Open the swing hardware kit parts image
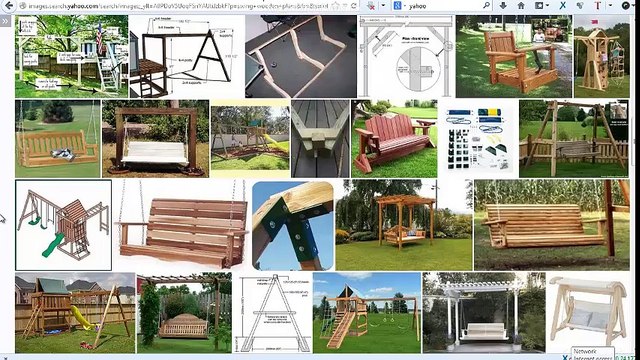Screen dimensions: 640x360 click(478, 139)
